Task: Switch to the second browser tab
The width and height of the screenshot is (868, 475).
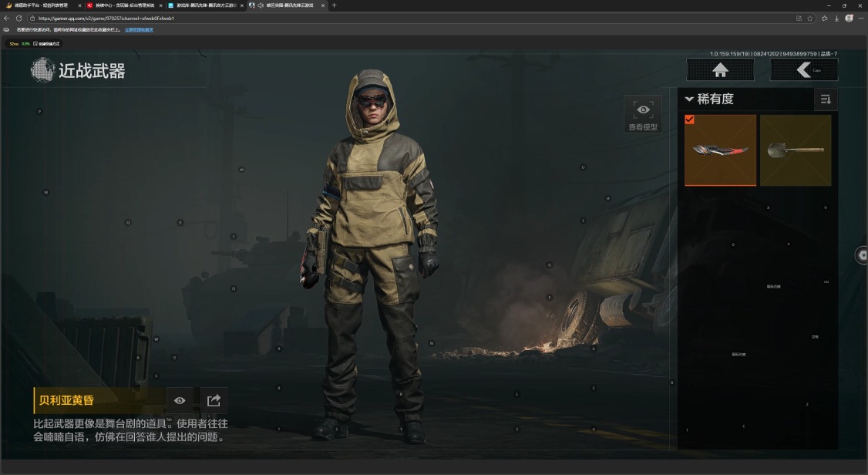Action: click(x=124, y=5)
